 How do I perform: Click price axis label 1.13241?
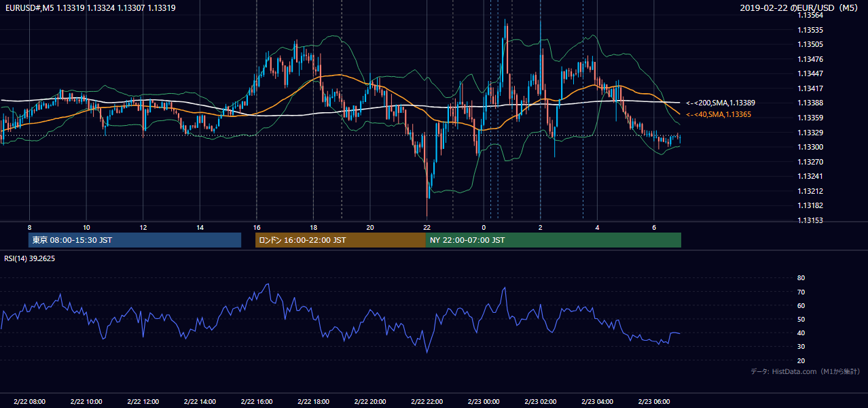click(x=811, y=176)
